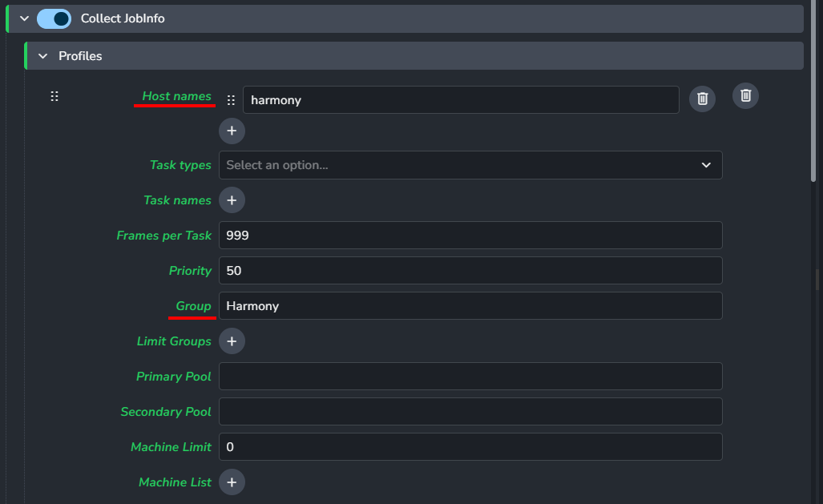
Task: Grab the profile drag handle dots
Action: point(54,96)
